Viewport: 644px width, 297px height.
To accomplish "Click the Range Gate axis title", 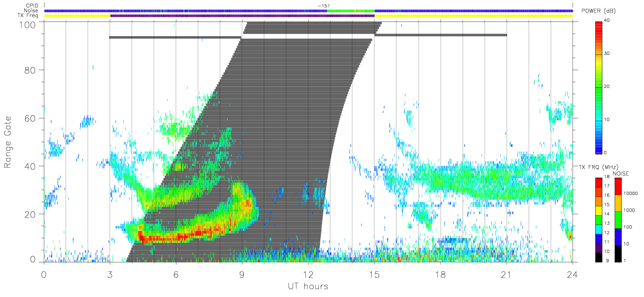I will click(x=8, y=142).
